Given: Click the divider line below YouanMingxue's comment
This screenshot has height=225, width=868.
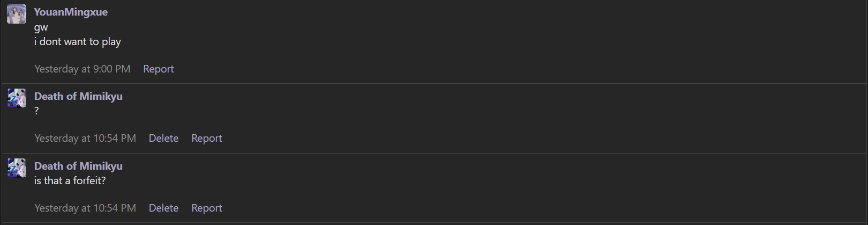Looking at the screenshot, I should (434, 83).
